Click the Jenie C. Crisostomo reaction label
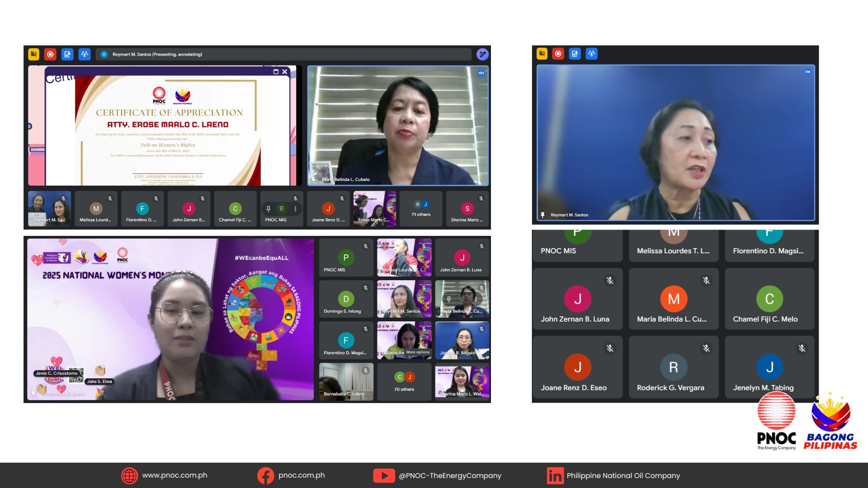The width and height of the screenshot is (868, 488). [x=57, y=373]
